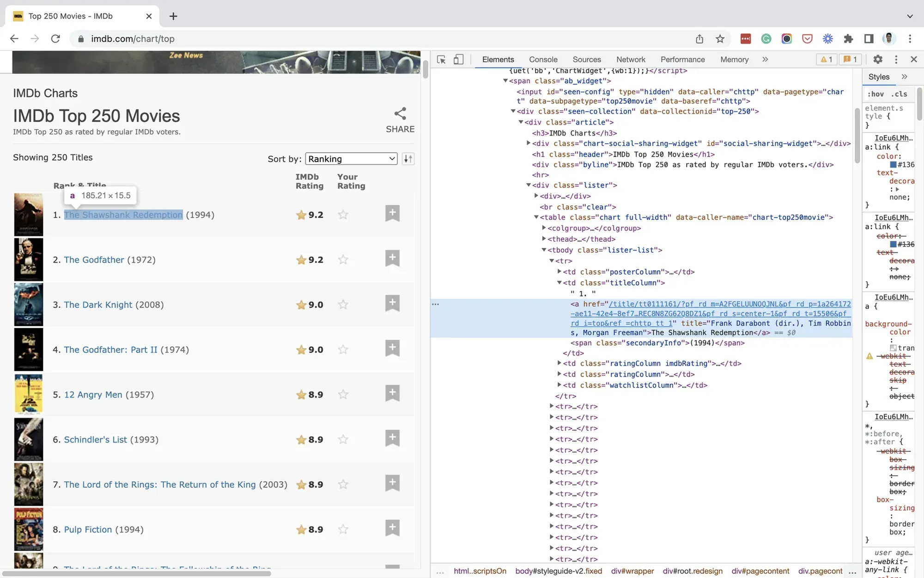Add Pulp Fiction to watchlist
This screenshot has height=578, width=924.
pyautogui.click(x=392, y=528)
